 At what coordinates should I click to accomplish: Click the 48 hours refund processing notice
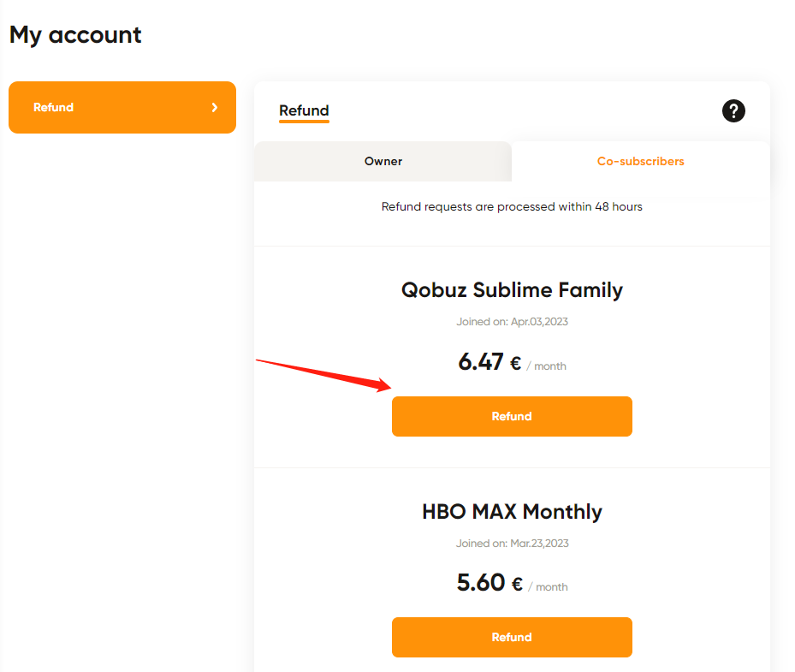[x=512, y=207]
